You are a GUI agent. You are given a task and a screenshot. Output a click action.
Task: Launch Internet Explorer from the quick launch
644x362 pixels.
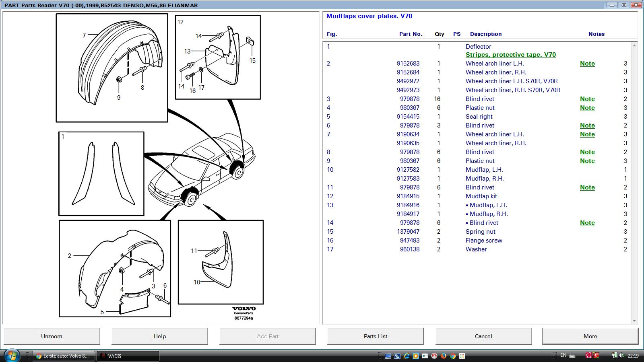tap(407, 356)
